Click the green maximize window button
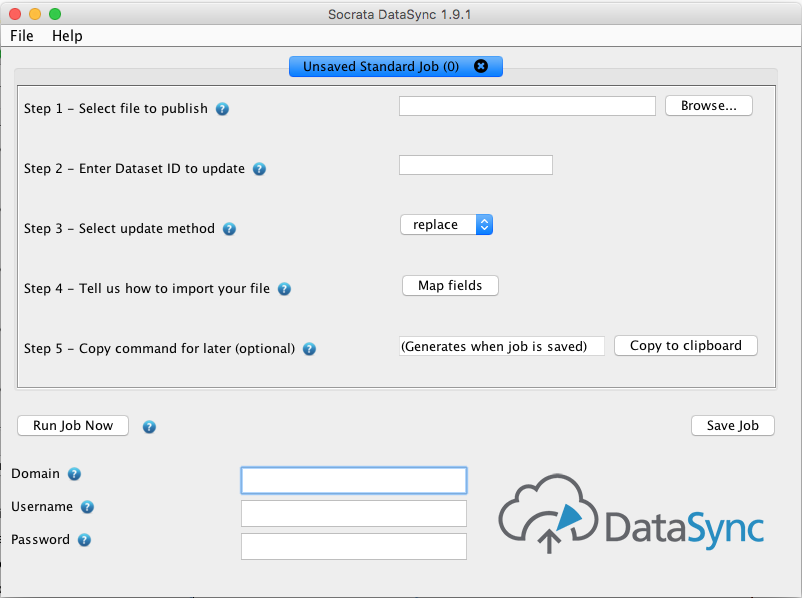Screen dimensions: 802x598 55,14
